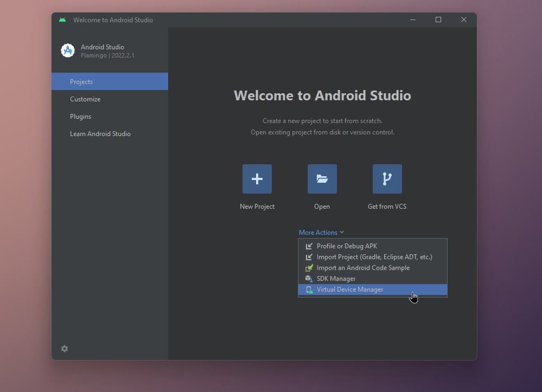Click the Virtual Device Manager icon
This screenshot has height=392, width=542.
(309, 290)
